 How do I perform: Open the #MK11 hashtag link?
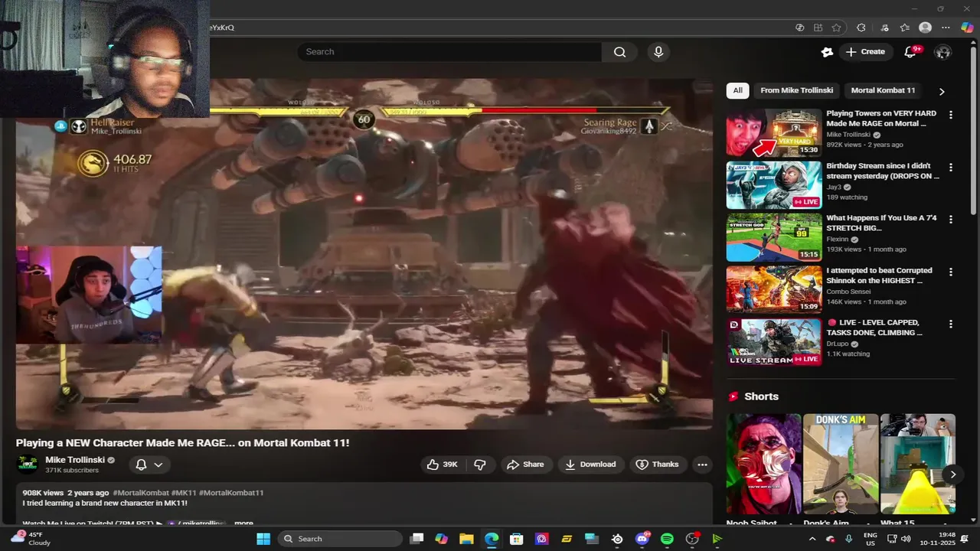[x=184, y=493]
